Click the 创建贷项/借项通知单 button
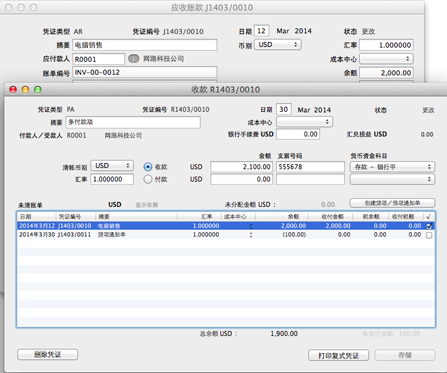This screenshot has height=373, width=447. point(392,203)
